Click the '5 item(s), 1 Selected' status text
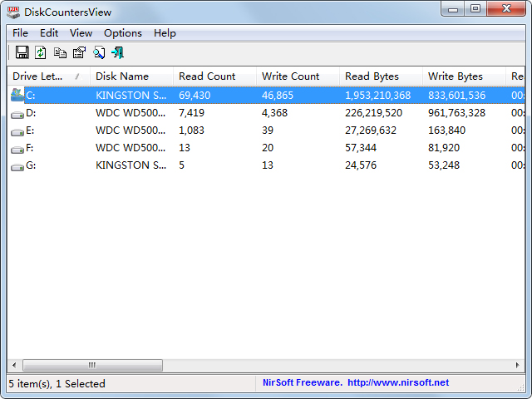This screenshot has height=399, width=532. (x=57, y=384)
